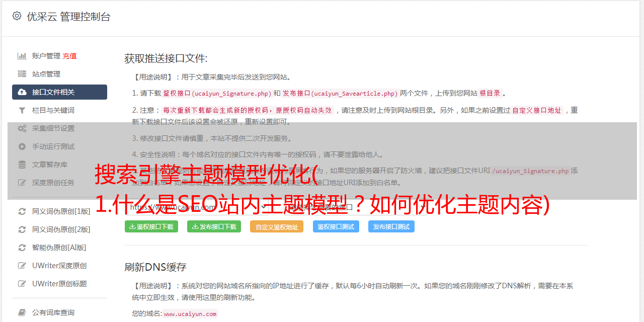
Task: Open the 账户管理 menu item
Action: pos(46,56)
